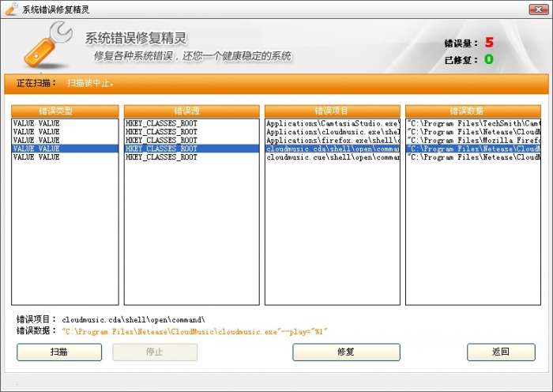Select last VALUE VALUE row in error type list
Image resolution: width=553 pixels, height=392 pixels.
tap(65, 157)
